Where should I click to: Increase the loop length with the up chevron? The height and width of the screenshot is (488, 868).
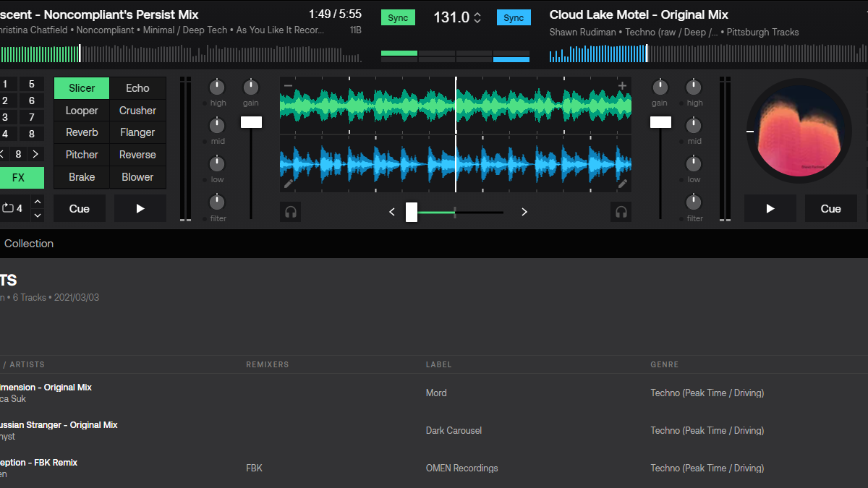point(38,202)
